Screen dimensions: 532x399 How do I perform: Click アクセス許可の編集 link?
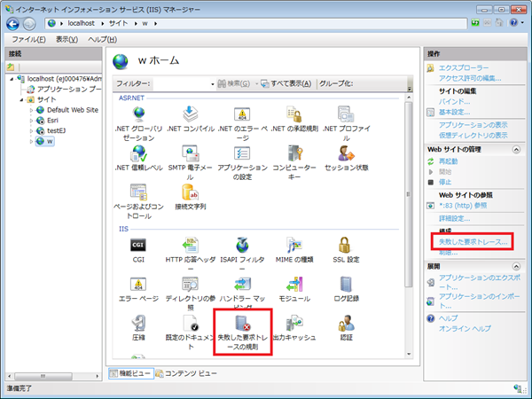[470, 78]
